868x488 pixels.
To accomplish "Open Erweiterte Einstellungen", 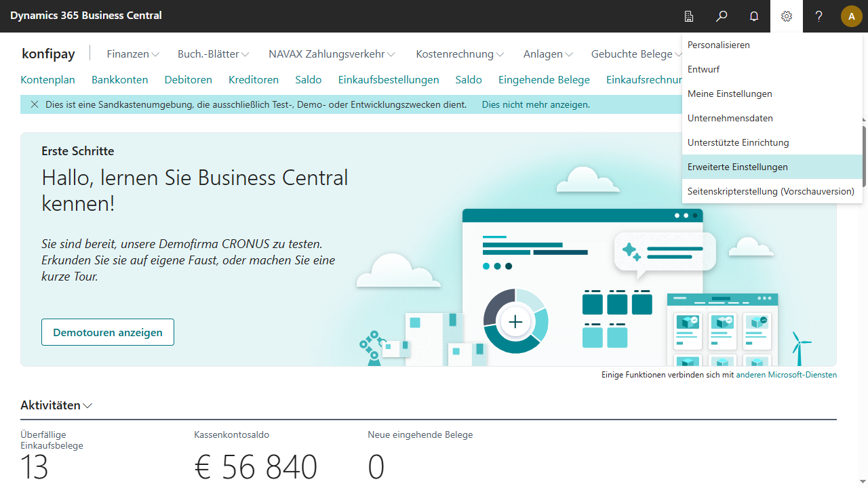I will (772, 167).
